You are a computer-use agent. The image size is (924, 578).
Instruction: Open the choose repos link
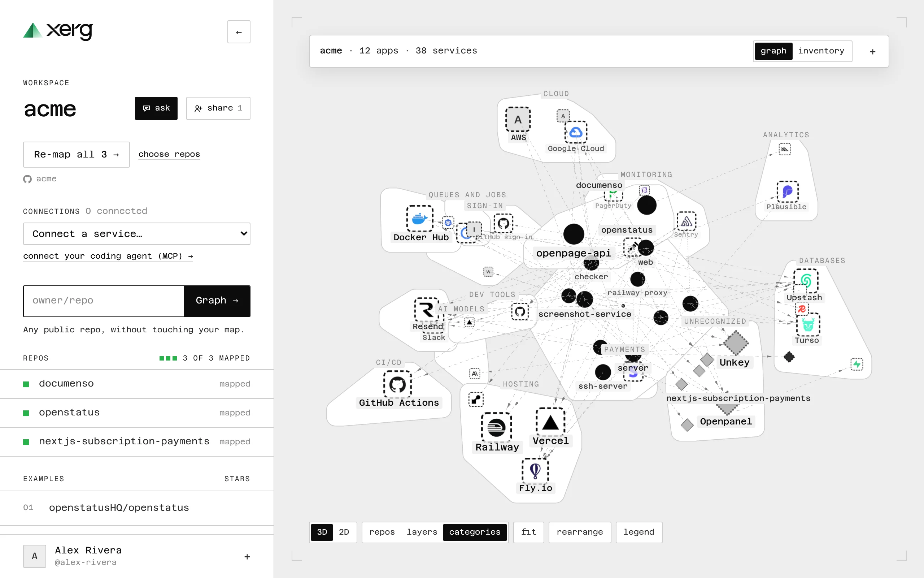[x=169, y=154]
